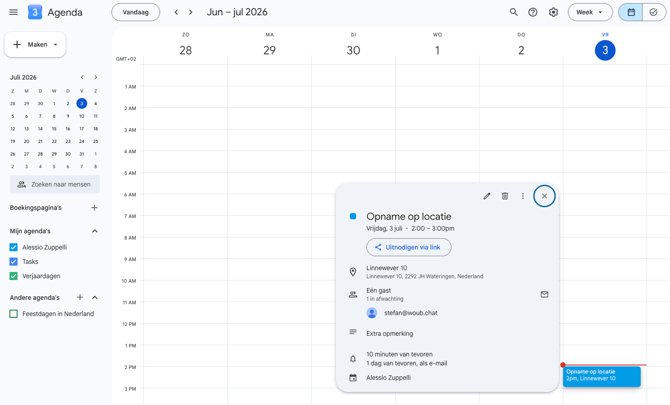Screen dimensions: 670x405
Task: Enable Feestdagen in Nederland calendar
Action: (x=14, y=314)
